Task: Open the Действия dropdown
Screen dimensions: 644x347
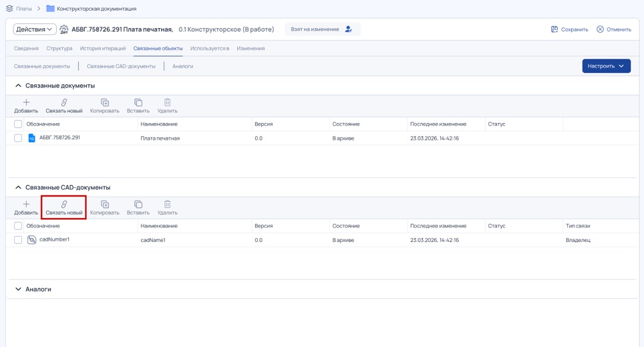Action: pyautogui.click(x=35, y=29)
